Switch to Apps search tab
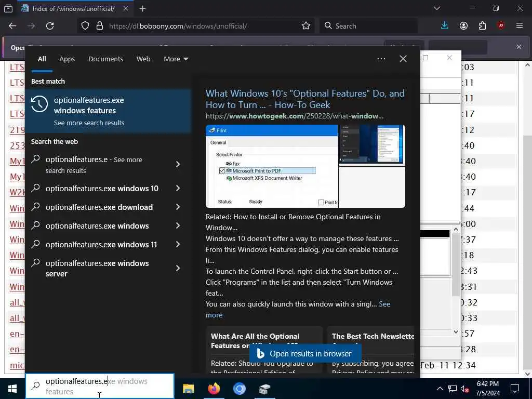 coord(67,59)
